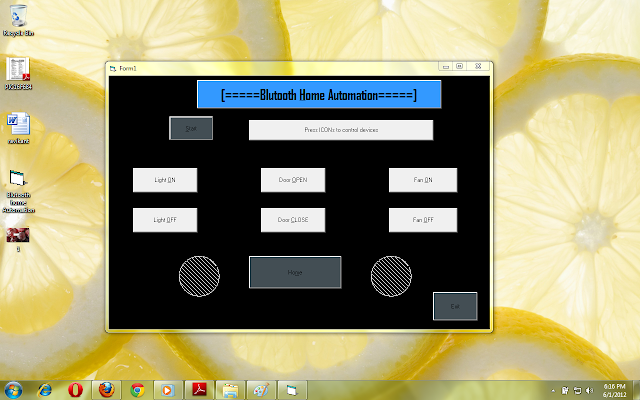Open Firefox from the taskbar
The width and height of the screenshot is (640, 400).
click(107, 390)
